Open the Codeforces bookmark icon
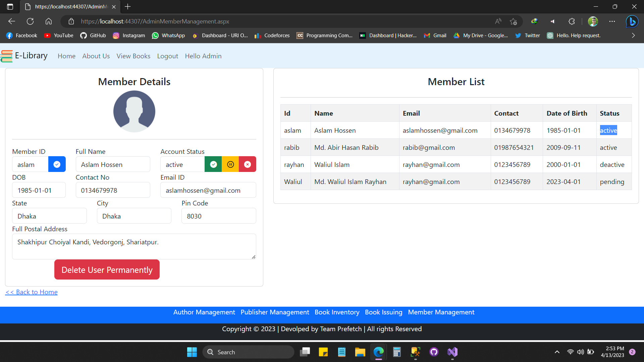The width and height of the screenshot is (644, 362). tap(258, 36)
